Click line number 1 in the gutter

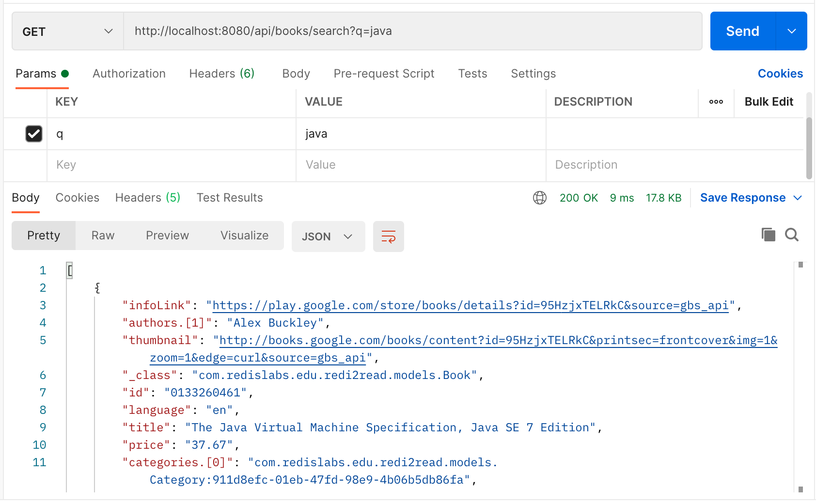click(43, 270)
